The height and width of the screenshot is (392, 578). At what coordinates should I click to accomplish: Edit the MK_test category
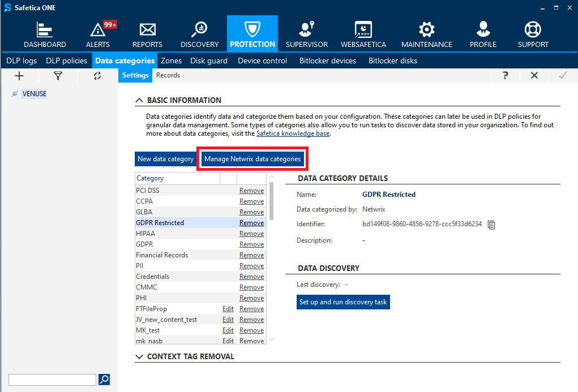point(228,330)
